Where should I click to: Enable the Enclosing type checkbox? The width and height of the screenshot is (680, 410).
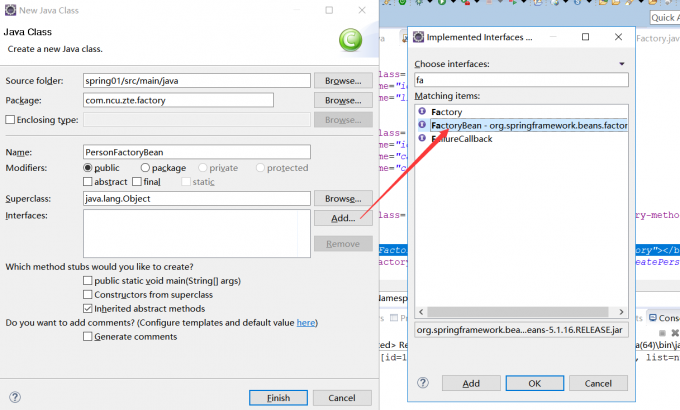pyautogui.click(x=10, y=120)
